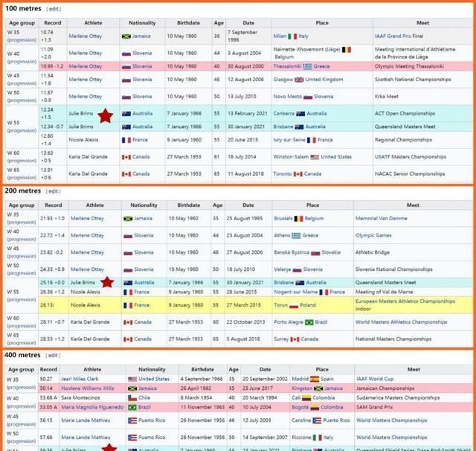Click Jamaica flag next to Kingston
The height and width of the screenshot is (451, 476).
(x=318, y=388)
